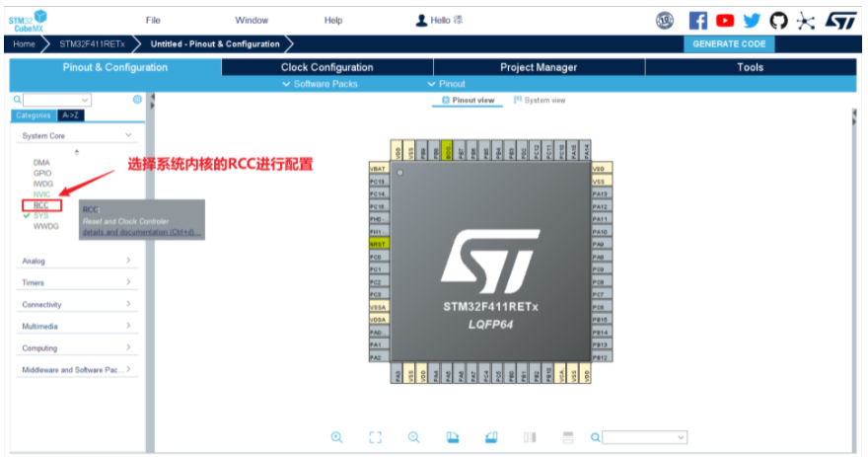Click the STM32F411RETx breadcrumb
The width and height of the screenshot is (868, 457).
(92, 43)
